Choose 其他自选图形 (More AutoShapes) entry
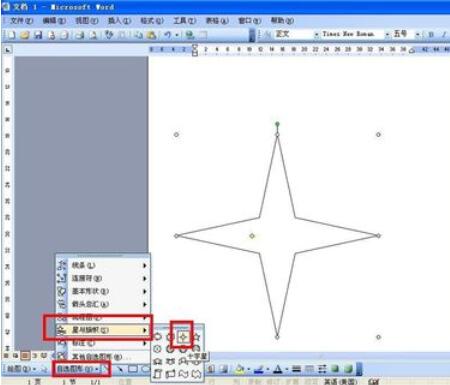Viewport: 450px width, 385px height. [x=103, y=357]
